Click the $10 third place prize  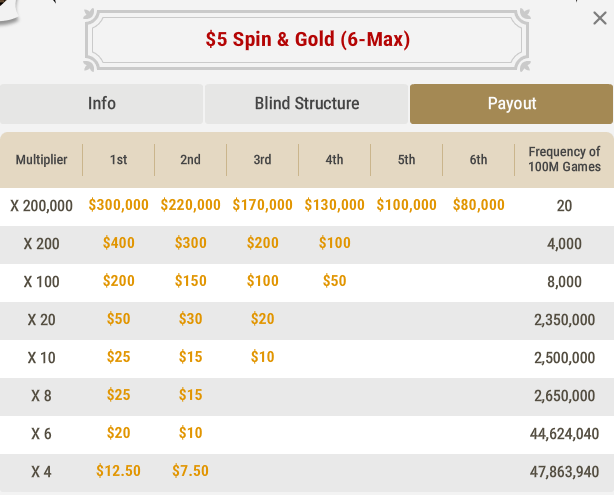click(262, 357)
